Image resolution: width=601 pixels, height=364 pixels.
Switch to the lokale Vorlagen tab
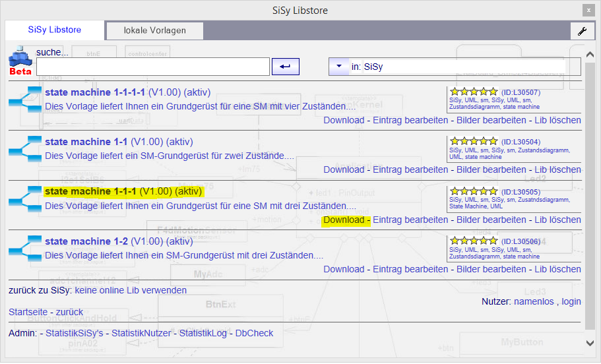coord(155,30)
